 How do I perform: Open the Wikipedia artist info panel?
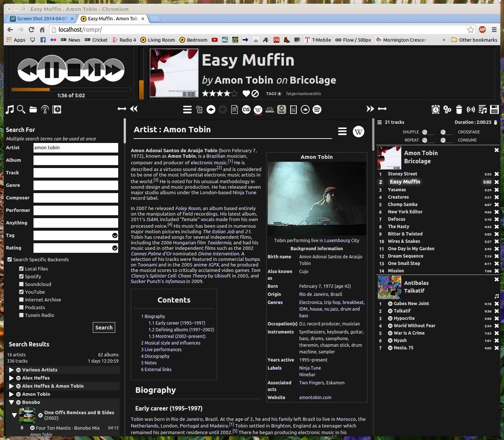(358, 131)
